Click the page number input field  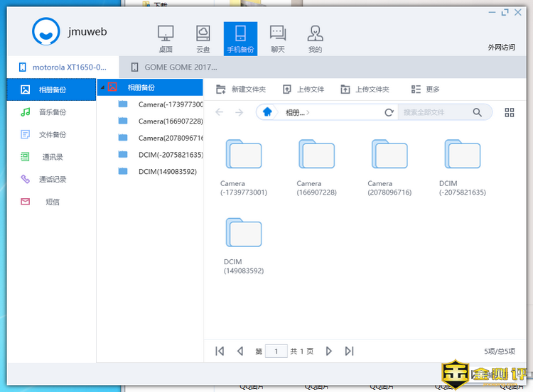pyautogui.click(x=276, y=351)
